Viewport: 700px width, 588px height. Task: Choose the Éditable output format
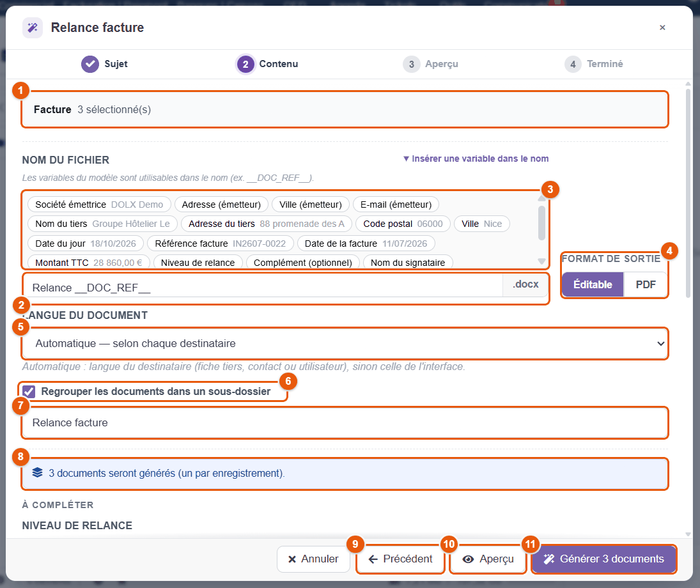point(593,284)
